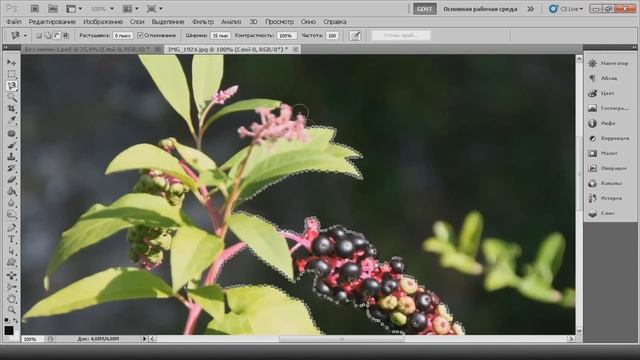Open the Изображение menu

pyautogui.click(x=103, y=22)
